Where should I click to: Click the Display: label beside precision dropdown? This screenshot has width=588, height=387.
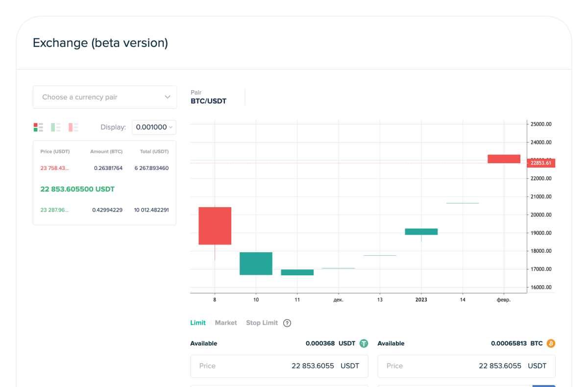(113, 127)
